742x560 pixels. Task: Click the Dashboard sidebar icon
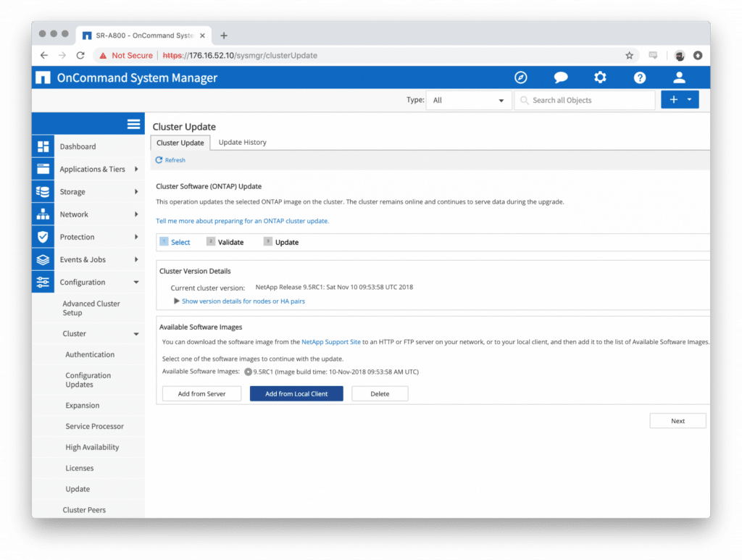click(x=43, y=146)
